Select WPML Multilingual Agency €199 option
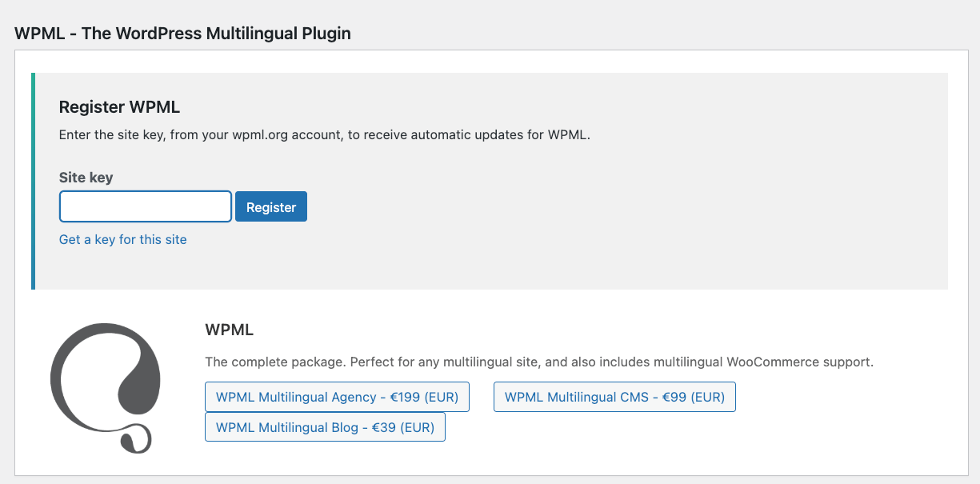 pos(337,397)
